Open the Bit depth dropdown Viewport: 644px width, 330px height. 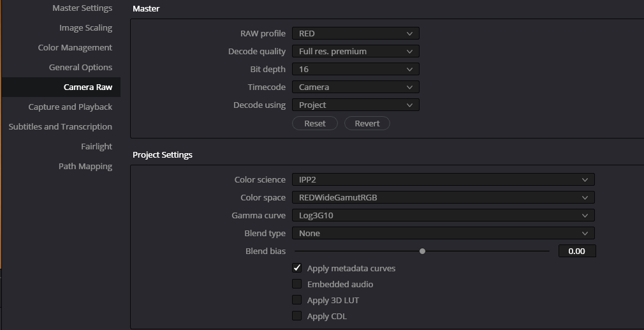(356, 69)
